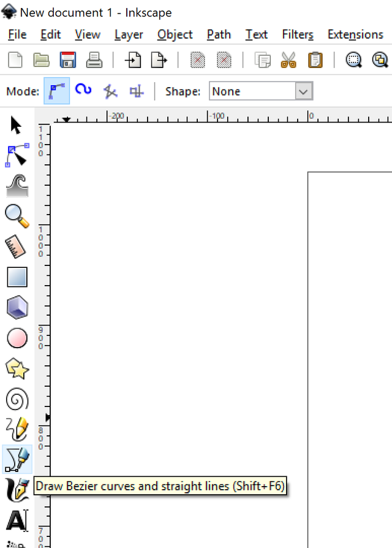The height and width of the screenshot is (548, 392).
Task: Enable regular Bezier path mode
Action: (56, 91)
